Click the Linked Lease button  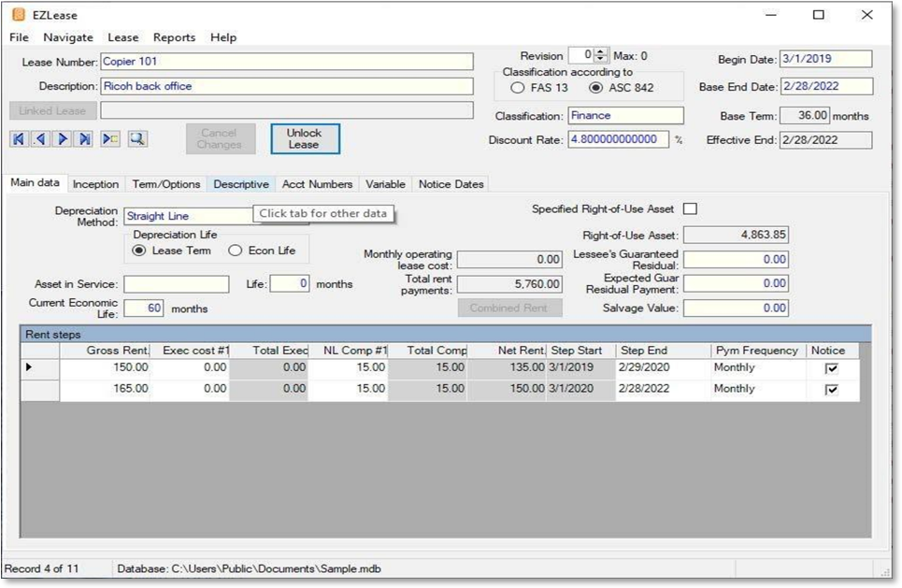click(52, 110)
